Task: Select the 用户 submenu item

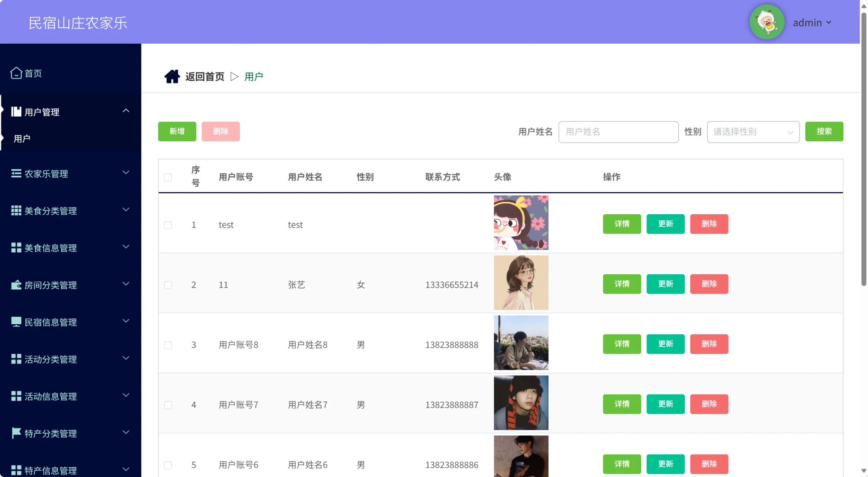Action: pyautogui.click(x=22, y=139)
